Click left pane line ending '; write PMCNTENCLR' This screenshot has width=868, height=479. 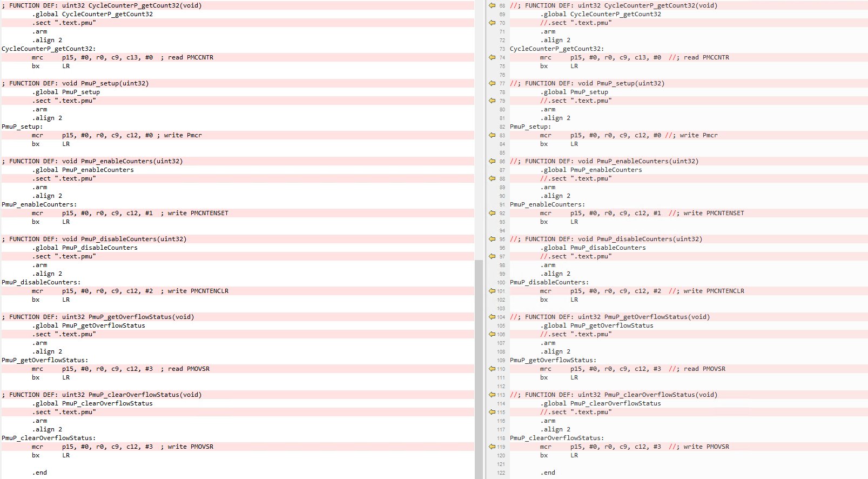click(238, 291)
